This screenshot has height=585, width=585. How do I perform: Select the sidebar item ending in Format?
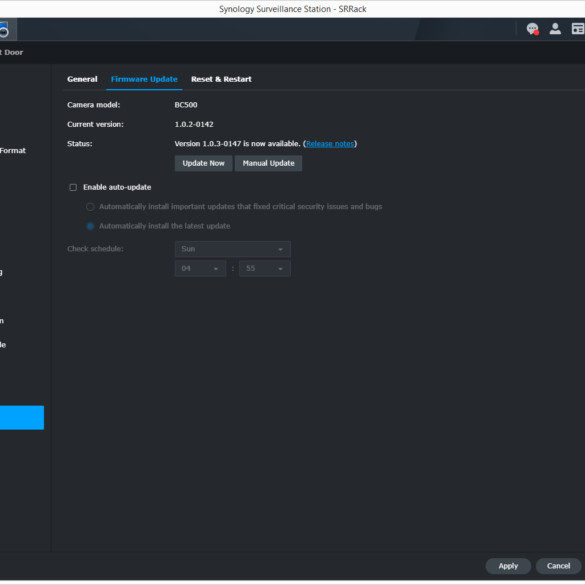click(x=13, y=151)
